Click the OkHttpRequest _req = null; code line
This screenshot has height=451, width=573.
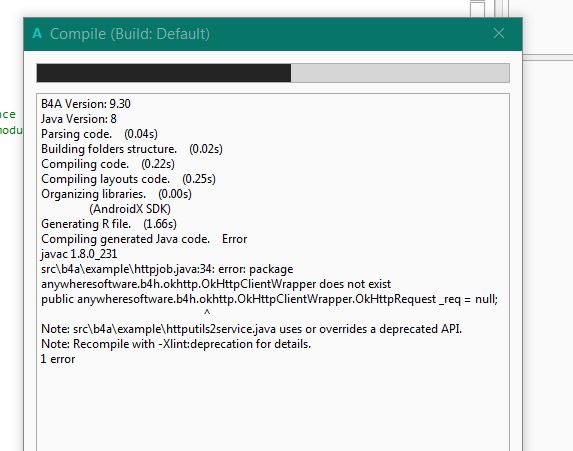269,299
